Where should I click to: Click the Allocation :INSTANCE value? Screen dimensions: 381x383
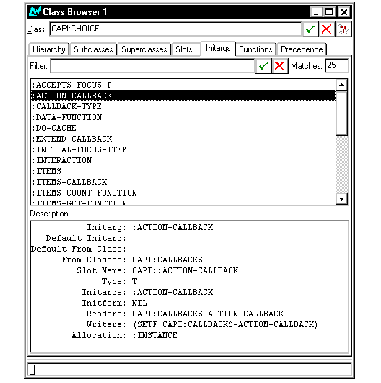point(155,335)
